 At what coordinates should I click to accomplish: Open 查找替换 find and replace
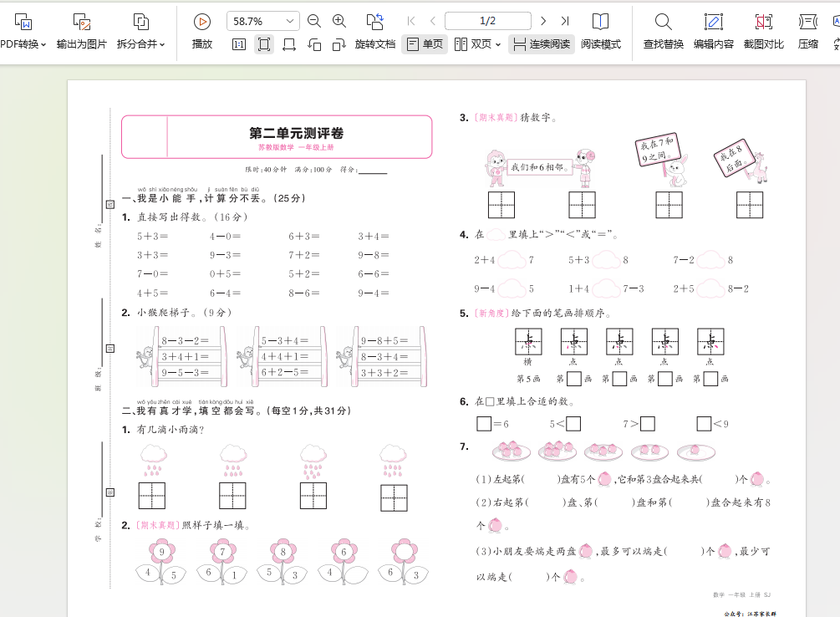[x=663, y=31]
